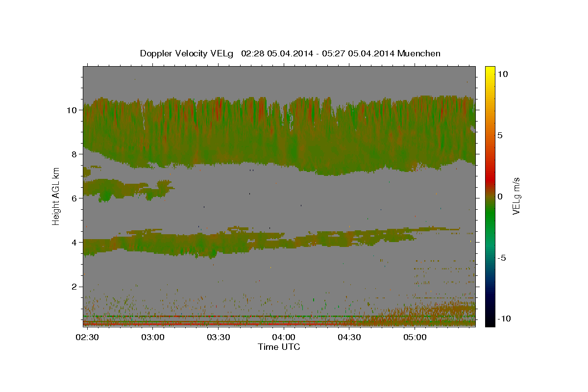The height and width of the screenshot is (392, 588).
Task: Click the 04:30 time tick label
Action: tap(349, 337)
